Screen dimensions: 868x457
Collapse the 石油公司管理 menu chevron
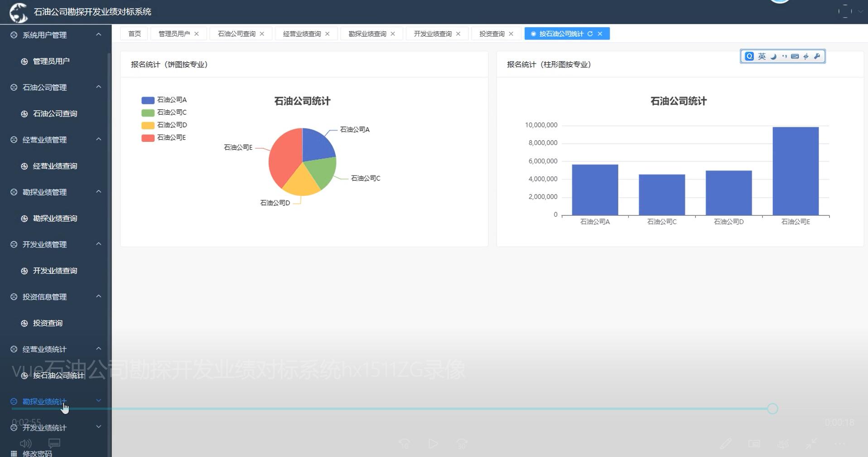pos(98,87)
